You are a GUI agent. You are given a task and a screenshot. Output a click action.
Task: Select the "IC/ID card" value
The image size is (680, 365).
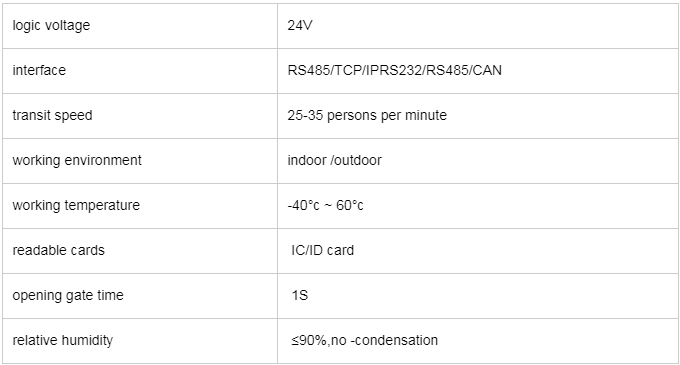point(323,250)
